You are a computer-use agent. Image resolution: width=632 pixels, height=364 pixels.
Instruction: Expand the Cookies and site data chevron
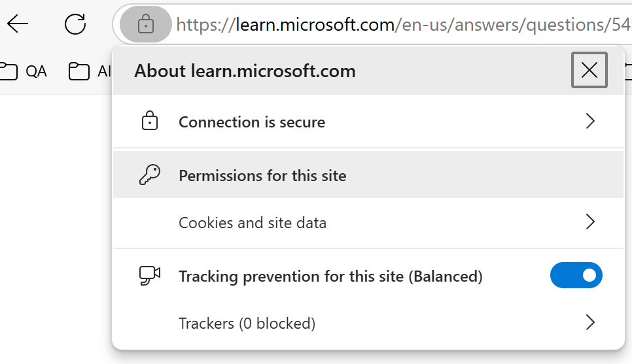590,222
